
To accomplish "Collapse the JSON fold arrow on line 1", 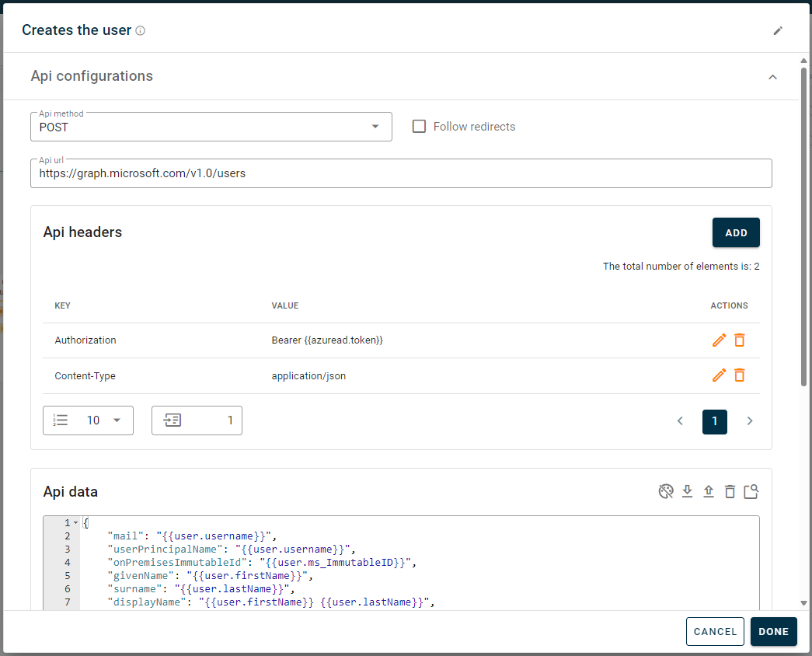I will [x=75, y=523].
